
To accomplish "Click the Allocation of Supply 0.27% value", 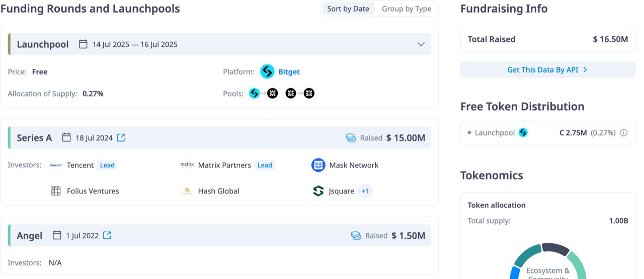I will [x=93, y=94].
